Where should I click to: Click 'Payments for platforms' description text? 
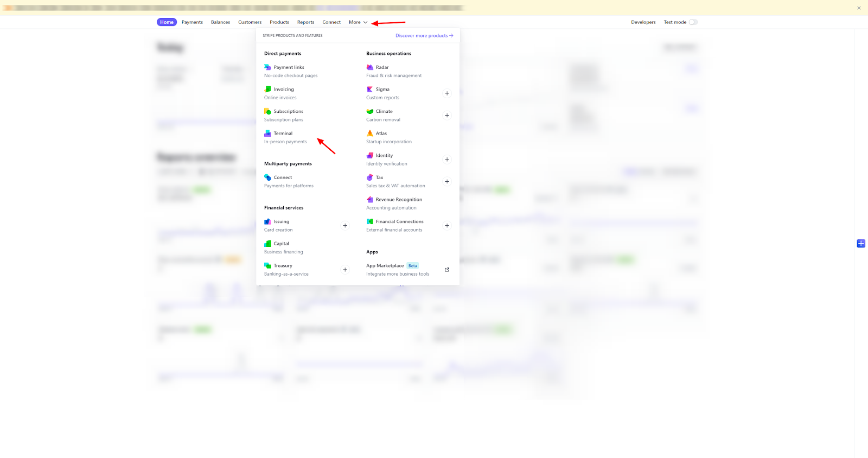point(289,186)
